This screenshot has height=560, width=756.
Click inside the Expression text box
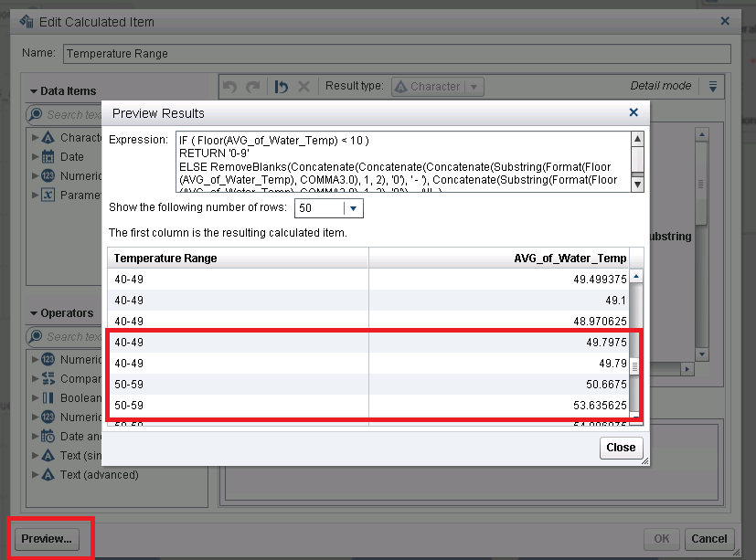pyautogui.click(x=403, y=162)
